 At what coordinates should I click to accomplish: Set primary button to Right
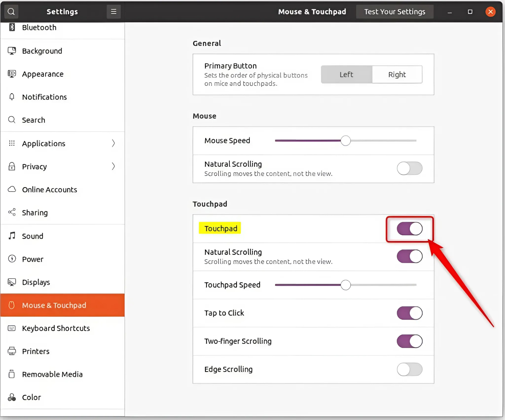coord(397,74)
